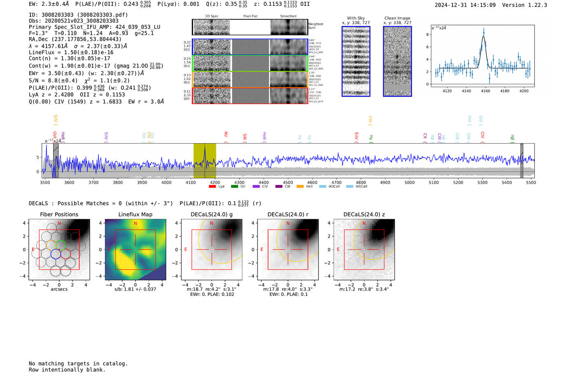576x392 pixels.
Task: Click the CIV legend swatch below the spectrum
Action: [x=256, y=186]
